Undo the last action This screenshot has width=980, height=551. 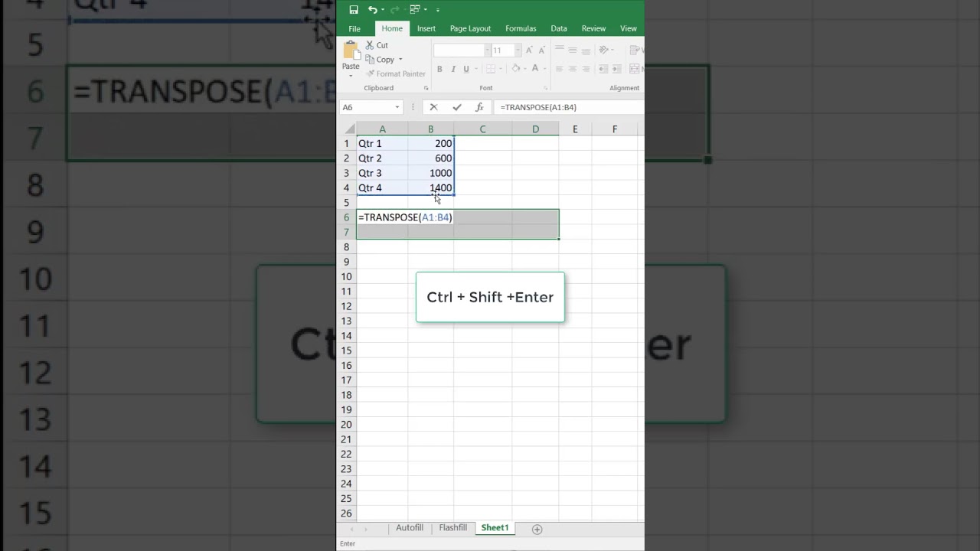pyautogui.click(x=372, y=10)
